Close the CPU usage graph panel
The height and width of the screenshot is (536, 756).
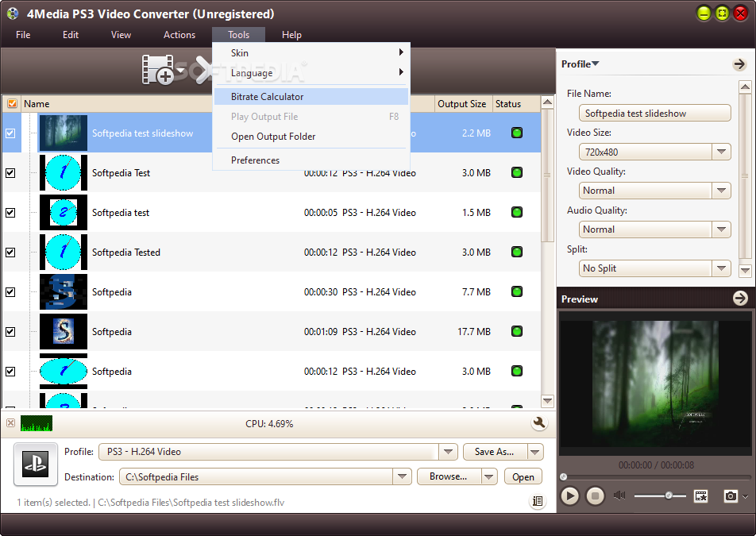[x=10, y=422]
